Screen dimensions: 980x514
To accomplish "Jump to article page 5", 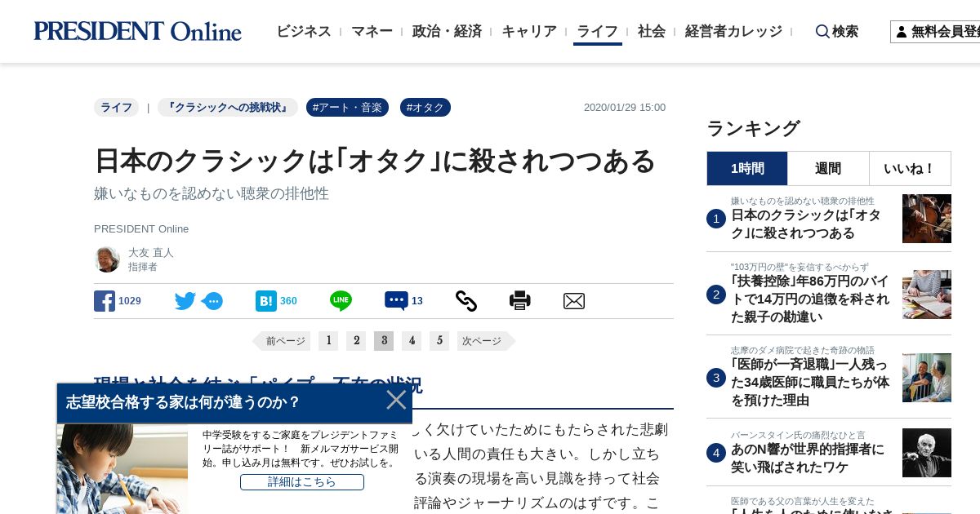I will 439,341.
